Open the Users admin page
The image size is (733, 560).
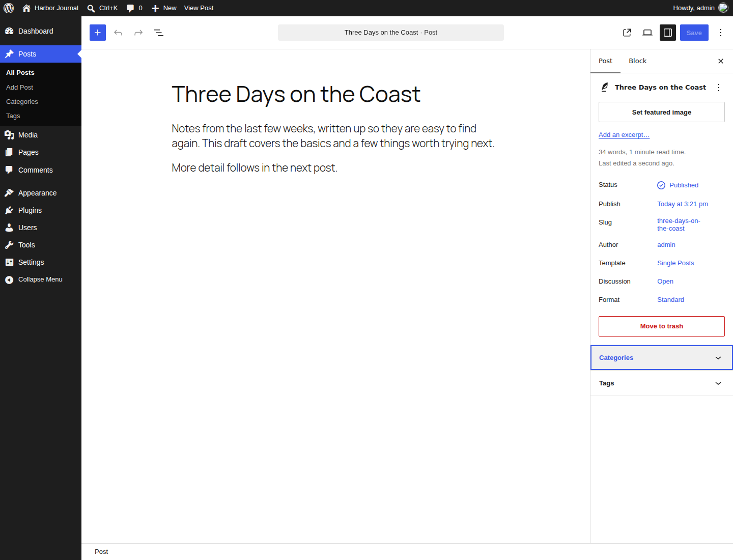41,228
